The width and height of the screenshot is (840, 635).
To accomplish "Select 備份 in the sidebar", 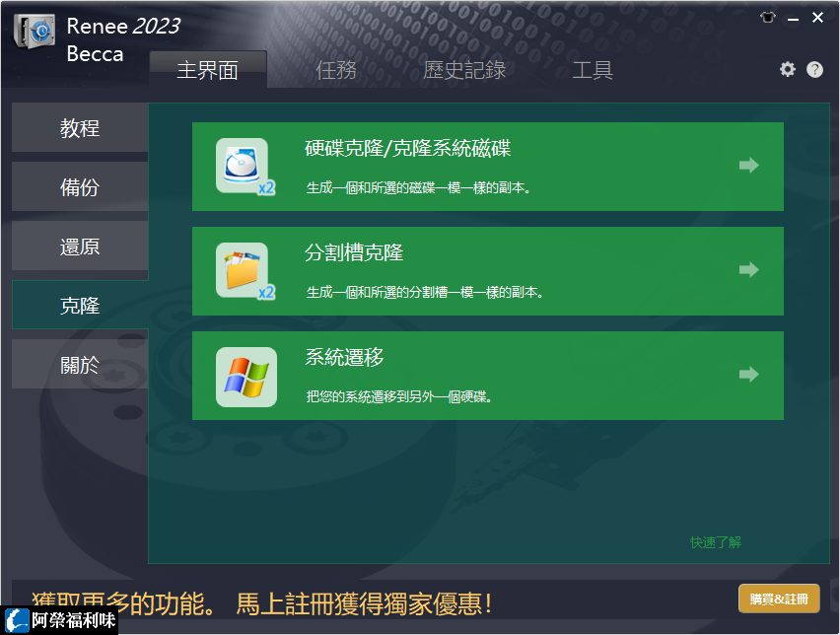I will point(80,187).
